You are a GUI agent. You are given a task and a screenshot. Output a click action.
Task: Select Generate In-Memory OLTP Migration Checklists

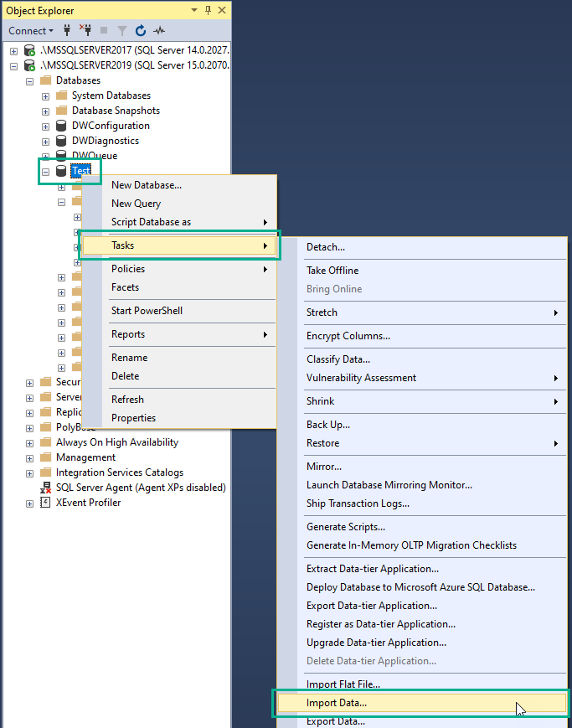pyautogui.click(x=421, y=545)
